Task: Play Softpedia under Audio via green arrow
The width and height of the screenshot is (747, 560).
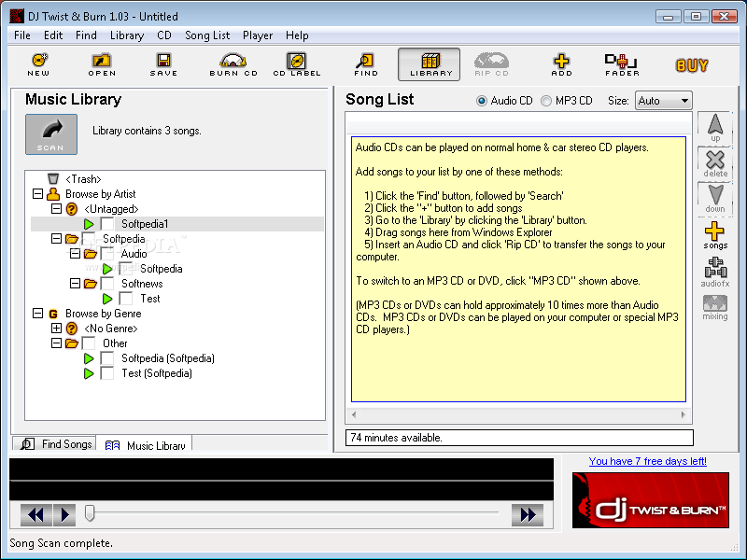Action: tap(107, 269)
